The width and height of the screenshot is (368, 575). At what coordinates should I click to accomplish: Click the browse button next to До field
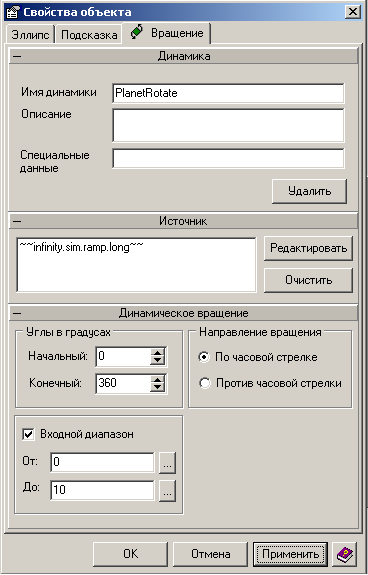tap(168, 491)
